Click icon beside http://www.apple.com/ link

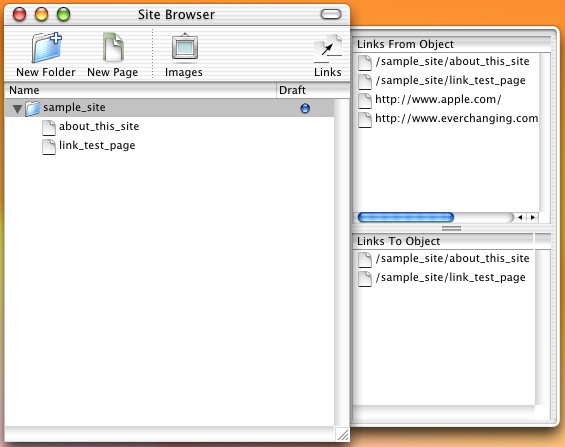pyautogui.click(x=365, y=100)
